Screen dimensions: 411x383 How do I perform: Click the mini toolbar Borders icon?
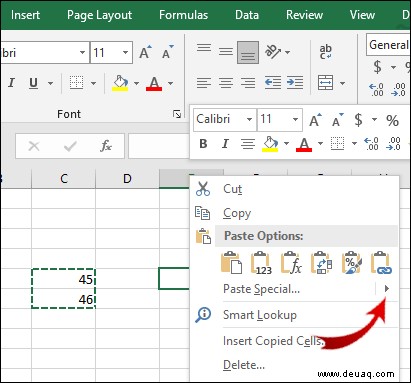pos(337,144)
